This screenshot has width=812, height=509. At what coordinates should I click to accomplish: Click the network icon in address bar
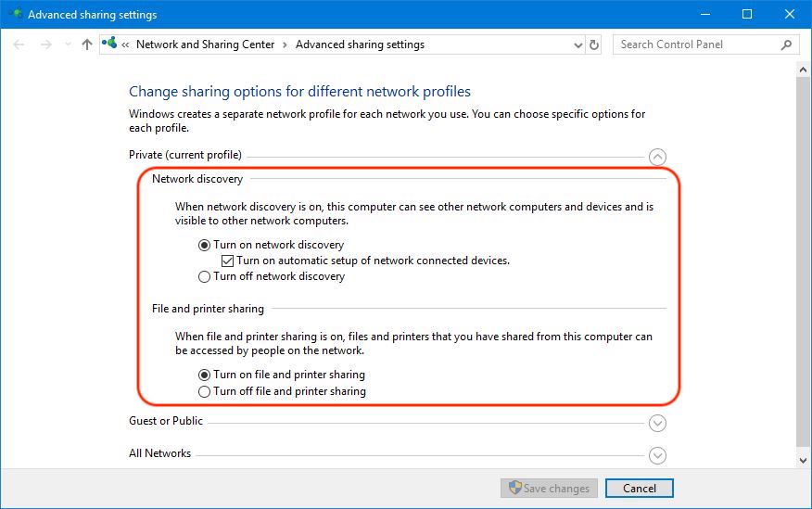(109, 43)
